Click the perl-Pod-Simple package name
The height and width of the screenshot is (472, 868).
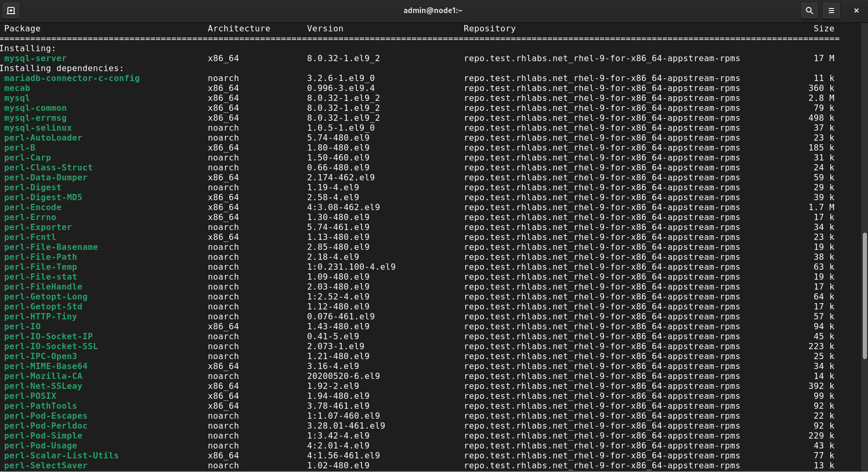point(43,436)
